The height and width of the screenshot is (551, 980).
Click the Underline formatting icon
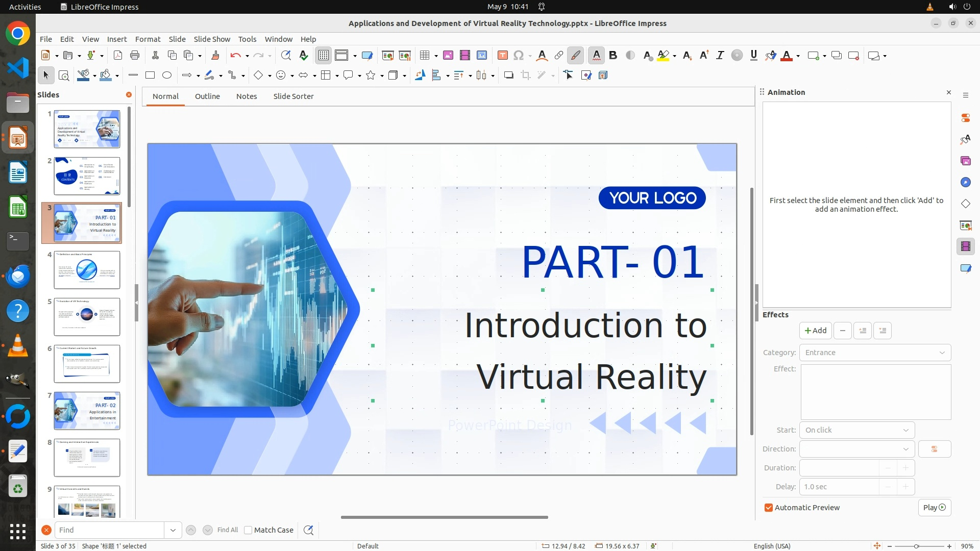pos(753,56)
